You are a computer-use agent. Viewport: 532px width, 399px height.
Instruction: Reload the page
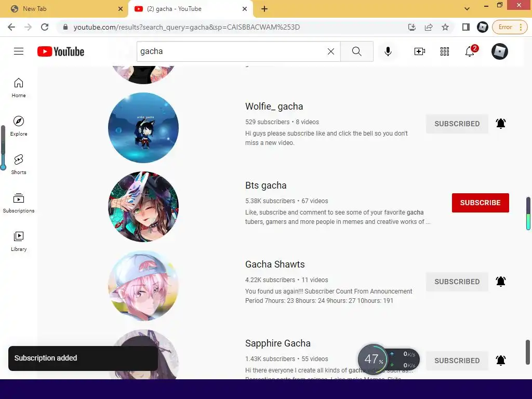45,27
